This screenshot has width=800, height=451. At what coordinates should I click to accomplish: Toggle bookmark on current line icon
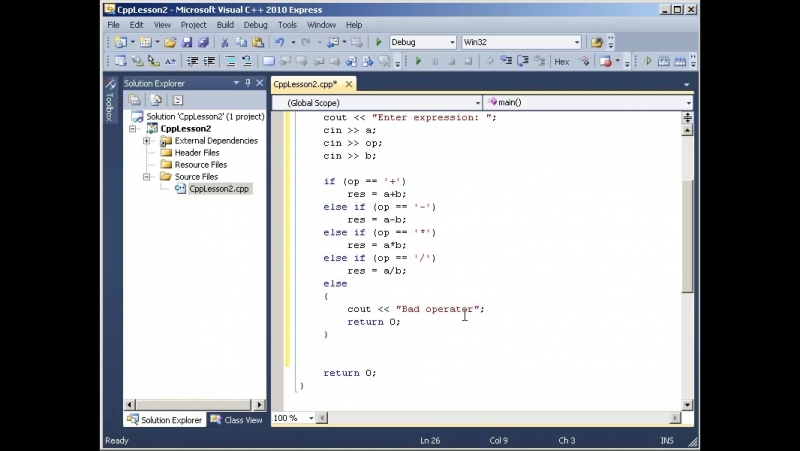[x=268, y=61]
